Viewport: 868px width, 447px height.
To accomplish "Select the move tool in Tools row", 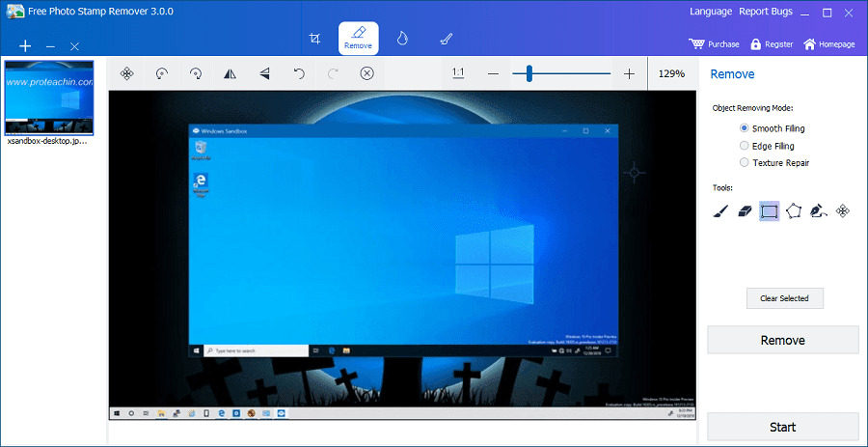I will pyautogui.click(x=842, y=210).
